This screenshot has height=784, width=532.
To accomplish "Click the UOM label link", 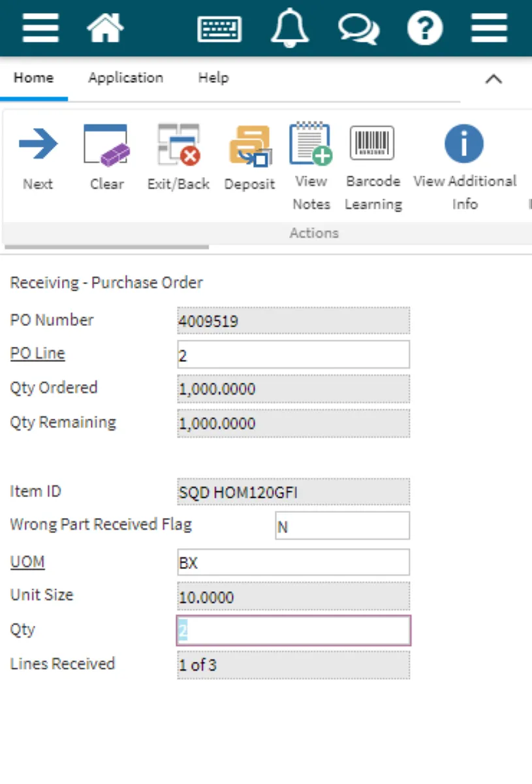I will [27, 561].
